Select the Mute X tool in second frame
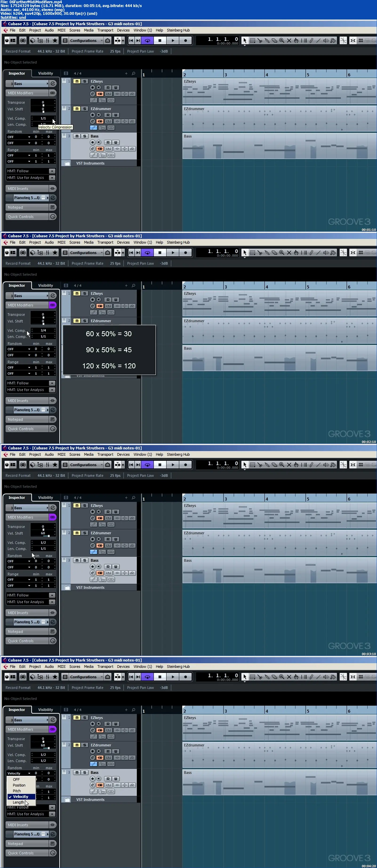Image resolution: width=377 pixels, height=868 pixels. click(289, 253)
